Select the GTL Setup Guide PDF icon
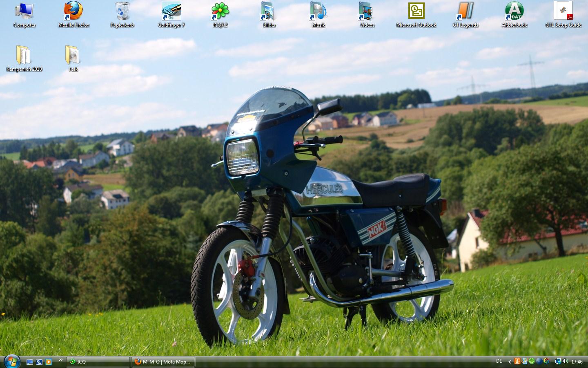Image resolution: width=588 pixels, height=368 pixels. point(563,12)
